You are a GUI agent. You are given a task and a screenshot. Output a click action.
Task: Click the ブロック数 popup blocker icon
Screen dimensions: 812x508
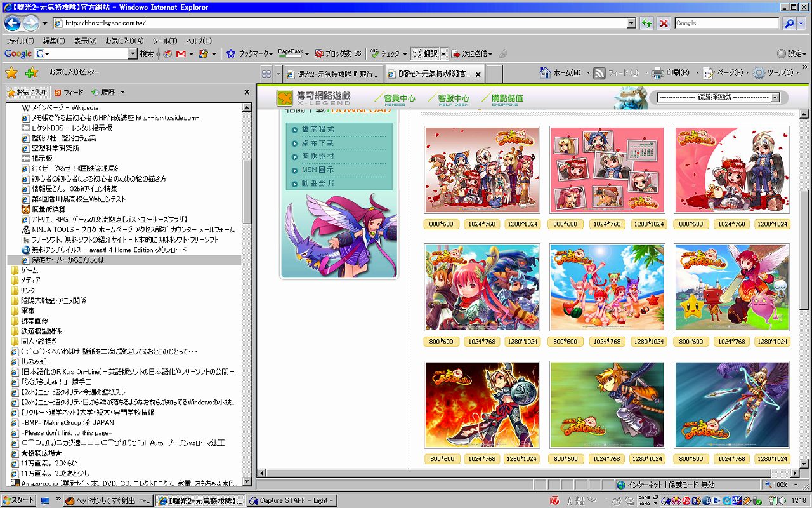(x=318, y=54)
